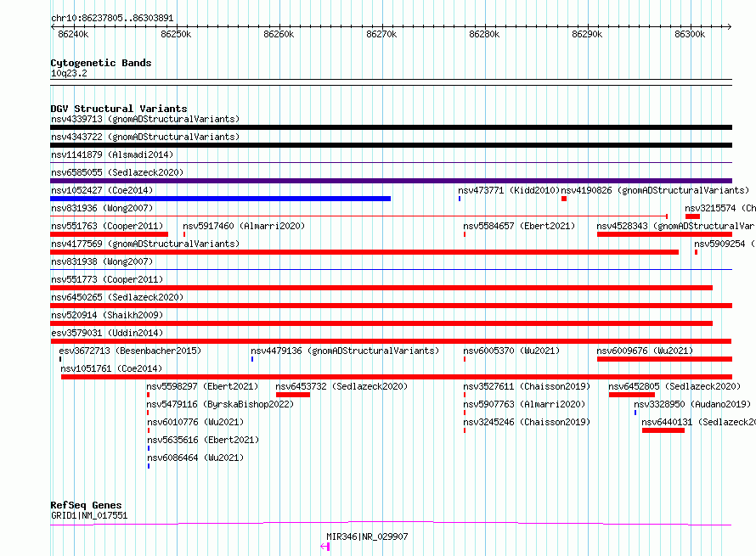This screenshot has height=556, width=756.
Task: Open esv3672713 (Besenbacher2015) label
Action: (x=130, y=351)
